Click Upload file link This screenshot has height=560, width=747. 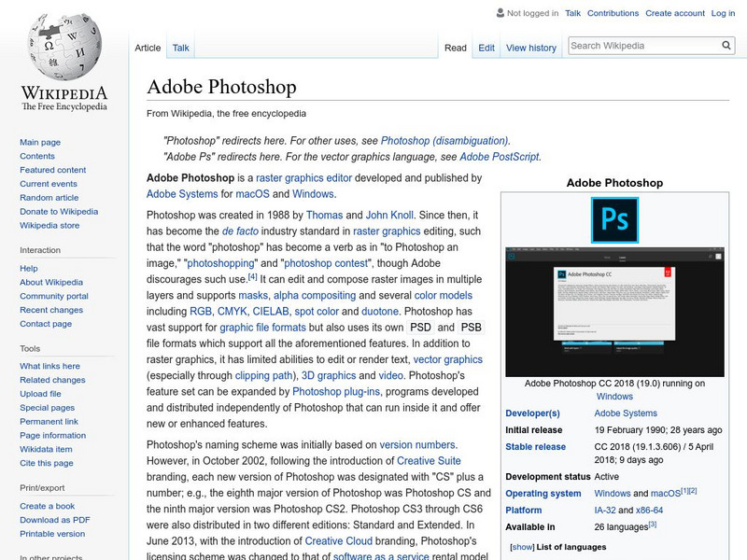(40, 394)
